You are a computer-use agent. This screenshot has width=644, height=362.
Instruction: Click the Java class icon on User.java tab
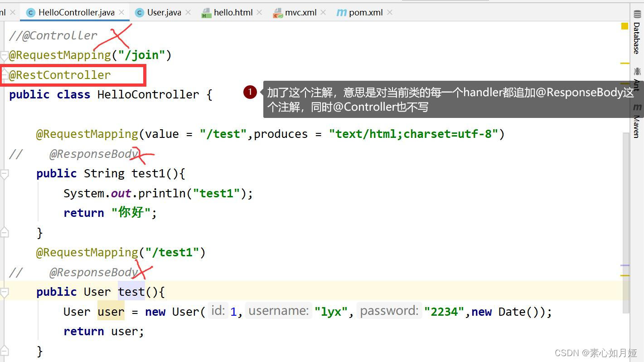(140, 13)
